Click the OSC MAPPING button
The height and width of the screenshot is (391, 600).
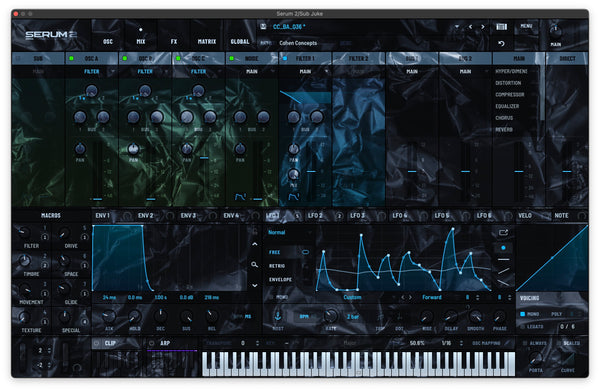(x=486, y=343)
